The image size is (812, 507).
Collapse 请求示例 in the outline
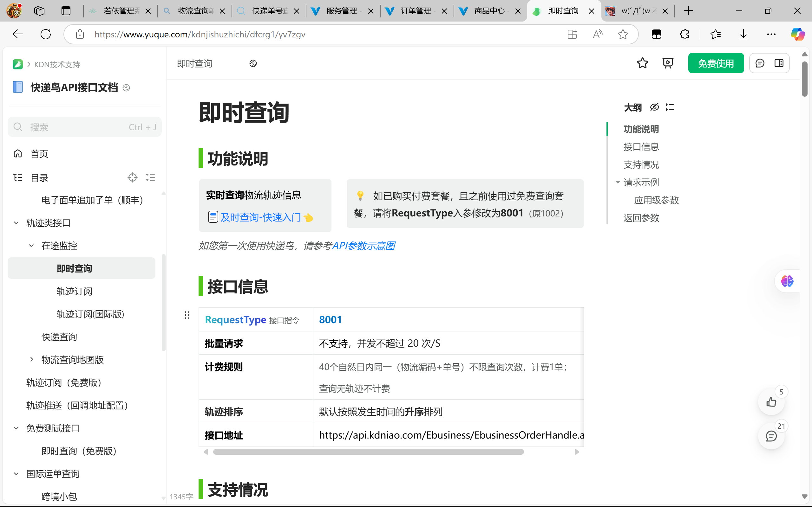point(617,182)
